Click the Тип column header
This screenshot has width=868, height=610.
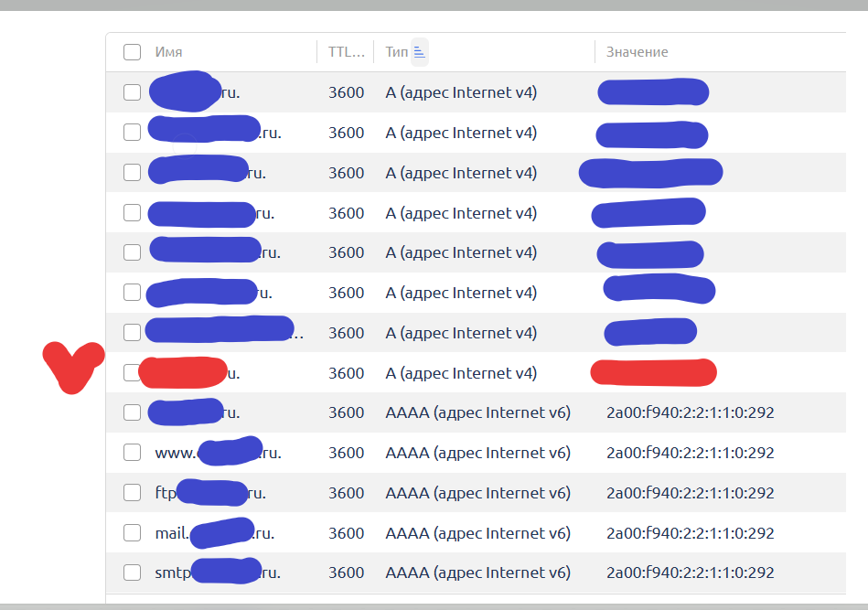coord(396,52)
